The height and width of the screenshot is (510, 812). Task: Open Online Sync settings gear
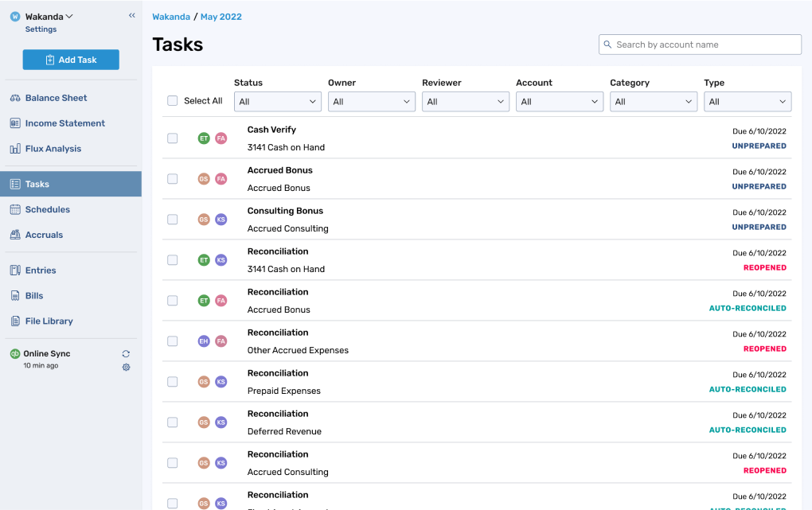coord(126,368)
